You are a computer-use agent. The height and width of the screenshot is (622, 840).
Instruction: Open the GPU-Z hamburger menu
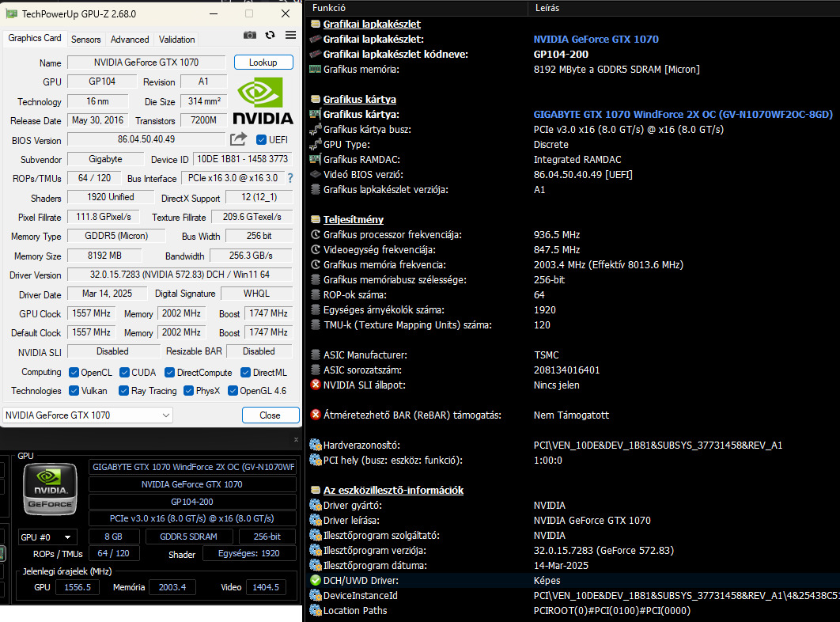click(x=290, y=35)
